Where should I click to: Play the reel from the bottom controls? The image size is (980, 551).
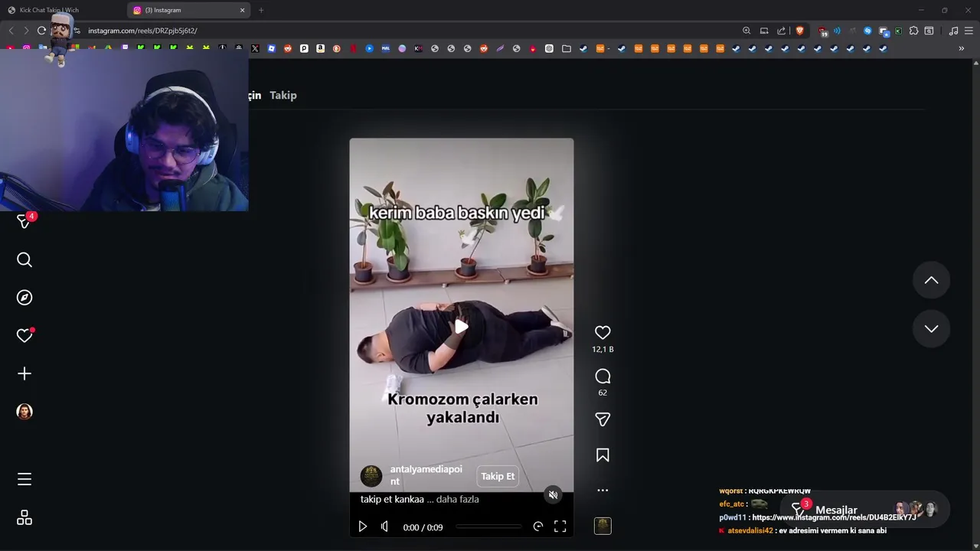(362, 527)
